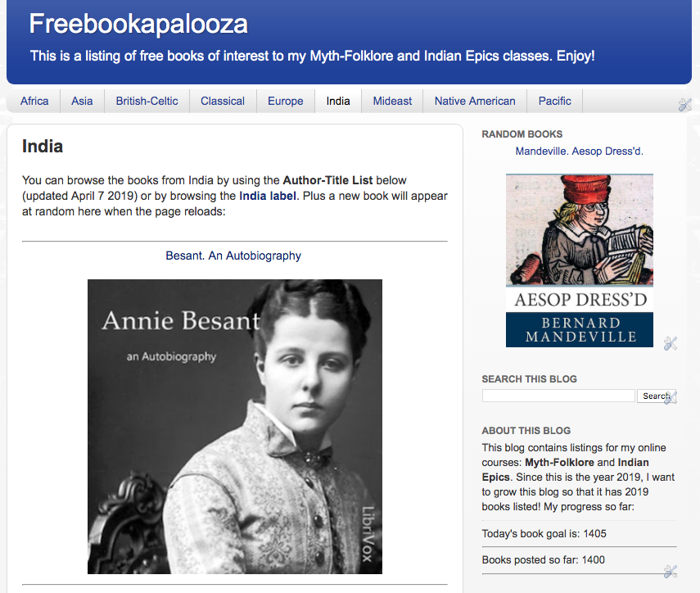Click the wrench icon over the Search button

[670, 397]
